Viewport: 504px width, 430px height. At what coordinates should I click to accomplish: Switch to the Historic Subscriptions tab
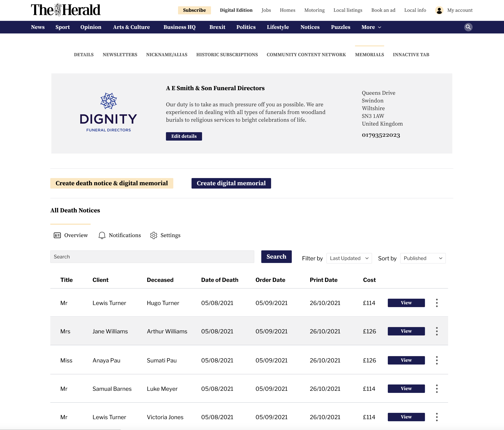pos(227,55)
